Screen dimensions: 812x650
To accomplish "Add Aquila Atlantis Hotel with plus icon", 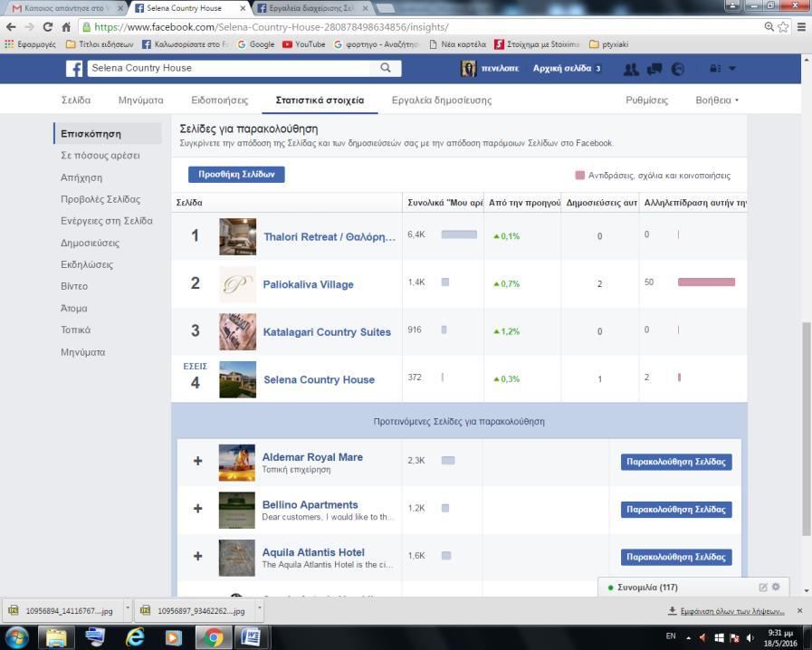I will point(198,556).
